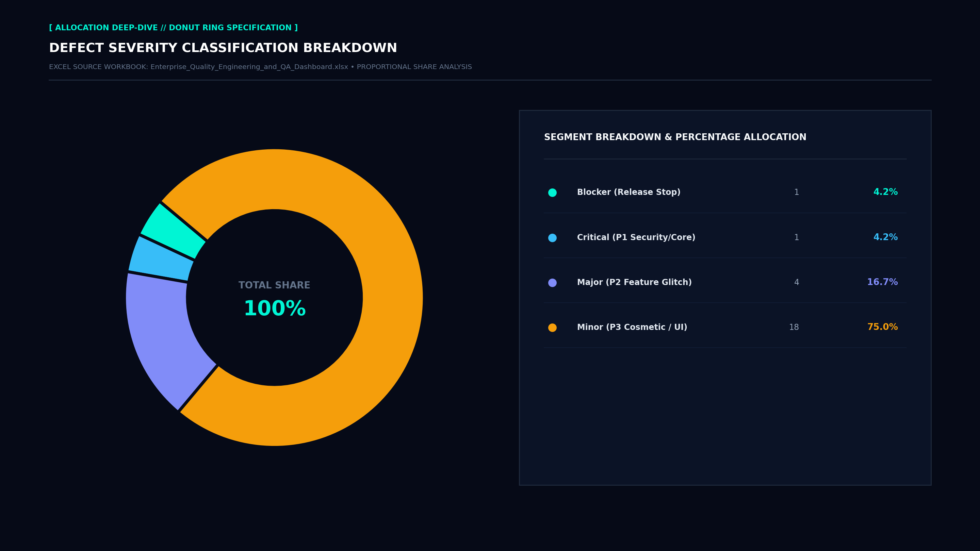
Task: Click 'SEGMENT BREAKDOWN & PERCENTAGE ALLOCATION' heading
Action: [x=675, y=137]
